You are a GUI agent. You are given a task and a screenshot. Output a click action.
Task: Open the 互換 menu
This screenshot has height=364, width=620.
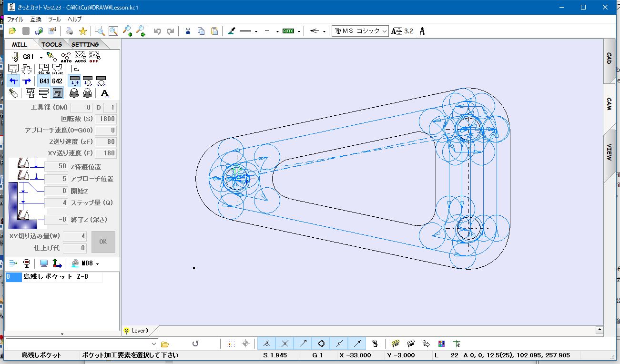coord(36,20)
